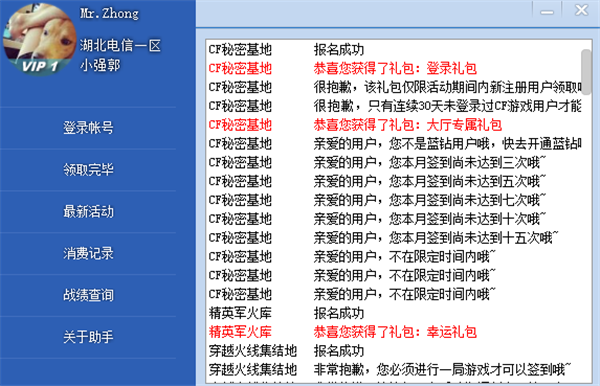
Task: Select the row 很抱歉,该礼包仅限活动期间内新注册用户领取
Action: (394, 87)
